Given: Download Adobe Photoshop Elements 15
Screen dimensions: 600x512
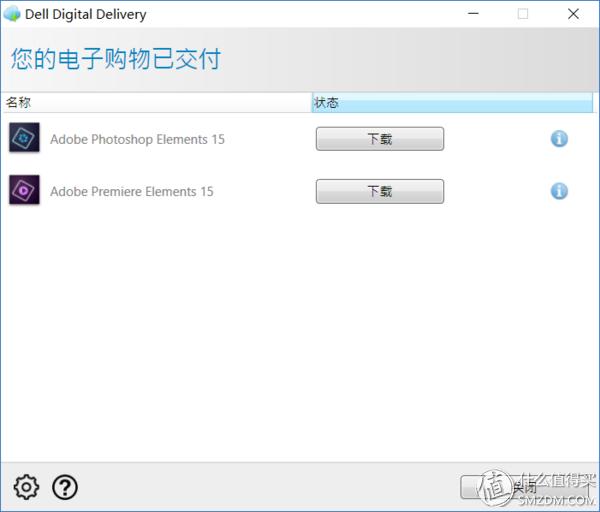Looking at the screenshot, I should [380, 139].
